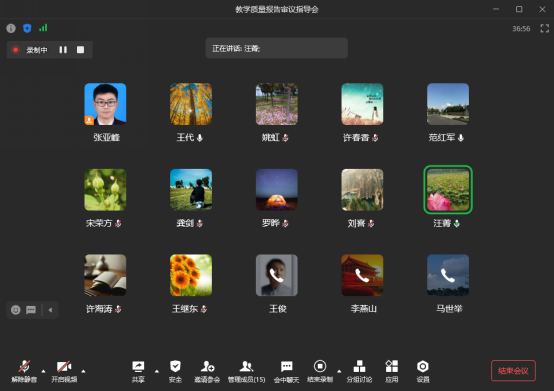Open Invite participants
This screenshot has height=391, width=554.
click(x=207, y=371)
